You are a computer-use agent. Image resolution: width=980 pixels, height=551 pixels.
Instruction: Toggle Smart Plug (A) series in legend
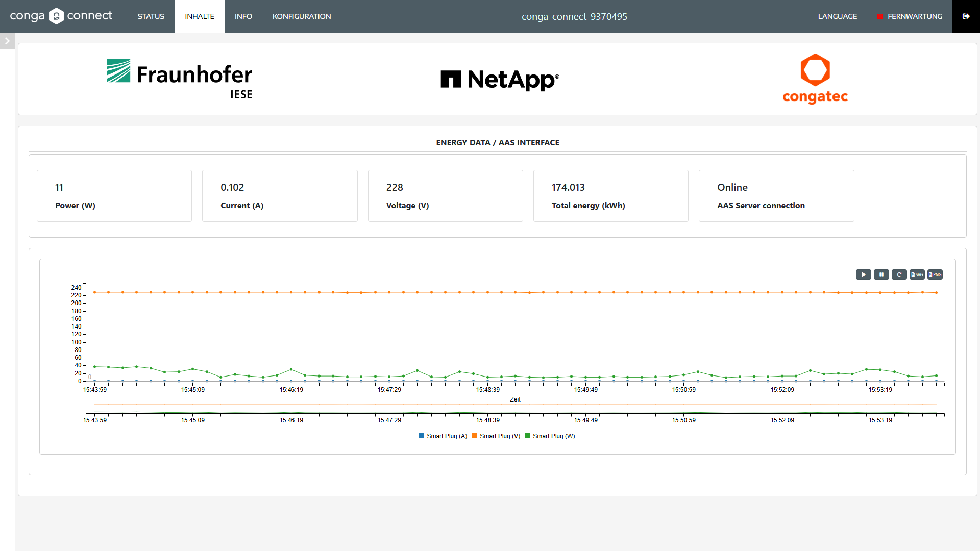click(443, 436)
